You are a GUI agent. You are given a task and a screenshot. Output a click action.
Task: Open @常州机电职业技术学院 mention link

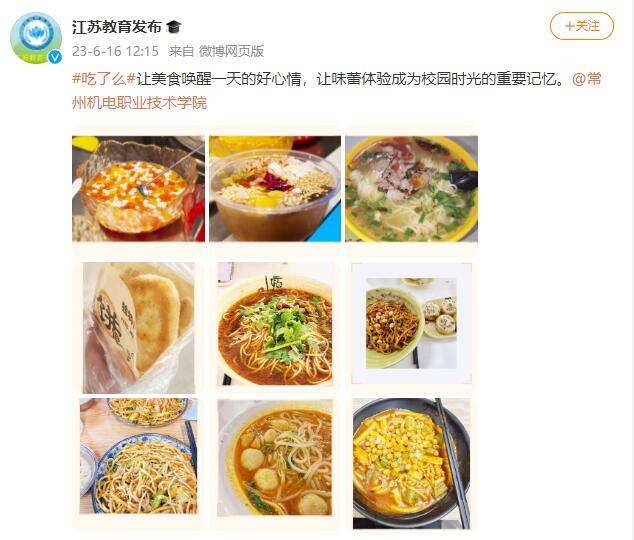[336, 91]
